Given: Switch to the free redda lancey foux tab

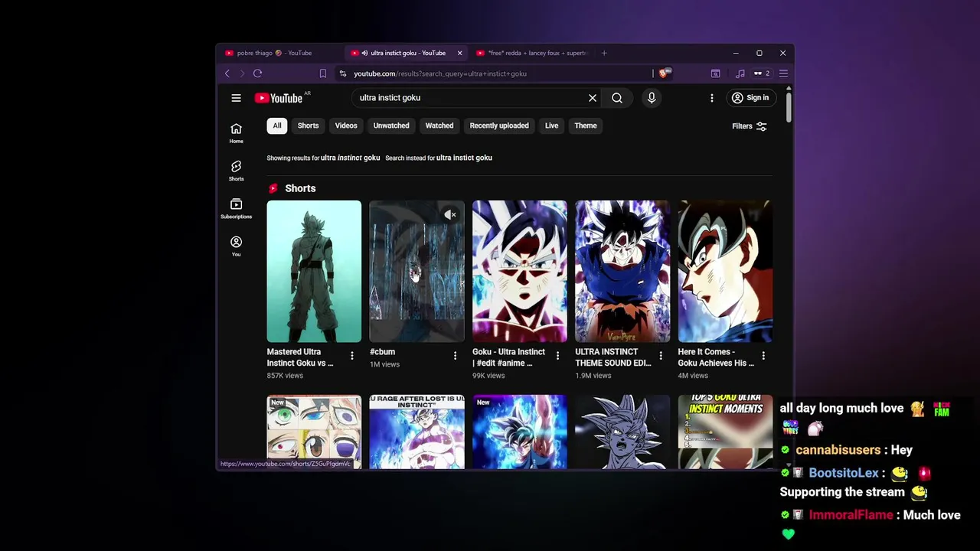Looking at the screenshot, I should coord(531,53).
